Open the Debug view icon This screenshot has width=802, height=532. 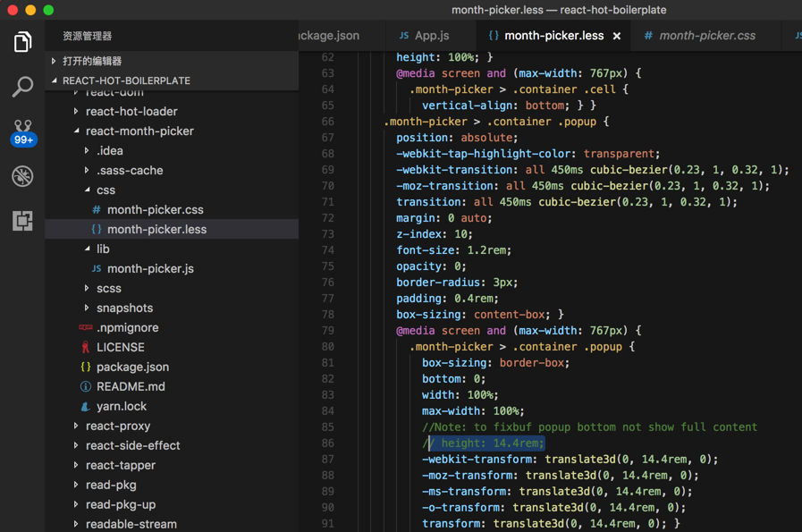point(22,176)
